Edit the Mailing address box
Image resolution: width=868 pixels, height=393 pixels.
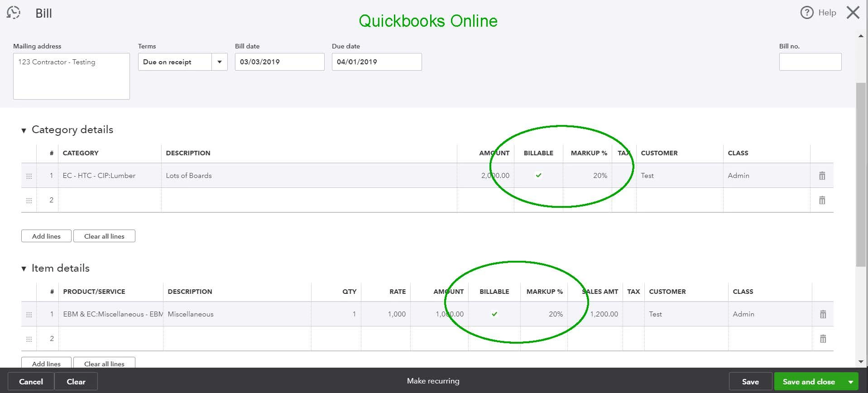click(x=72, y=76)
